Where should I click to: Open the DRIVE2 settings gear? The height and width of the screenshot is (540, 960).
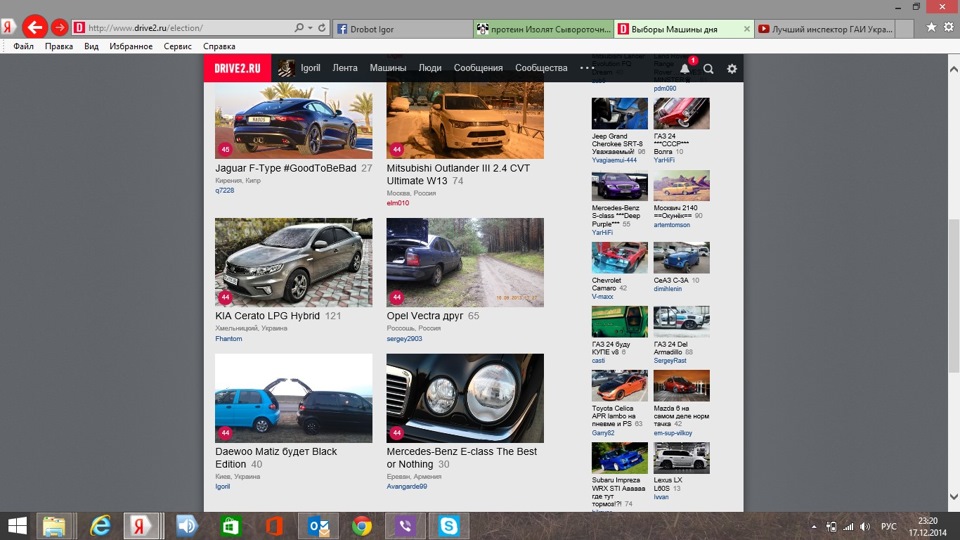pyautogui.click(x=732, y=69)
